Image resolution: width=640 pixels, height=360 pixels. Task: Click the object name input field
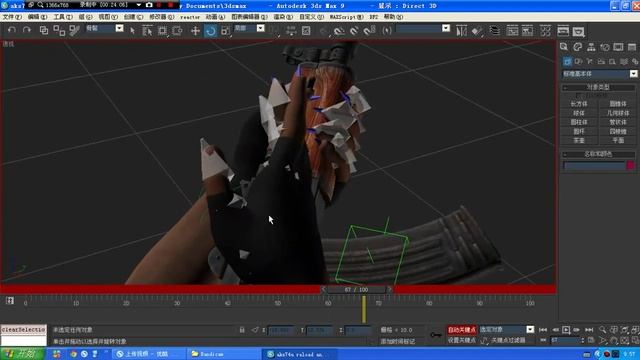[x=594, y=165]
